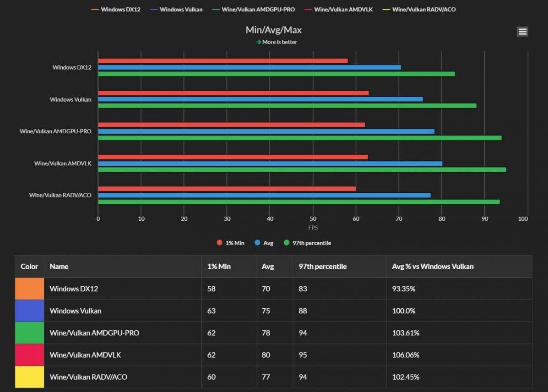Sort table by 1% Min column header
This screenshot has width=548, height=392.
click(x=219, y=267)
